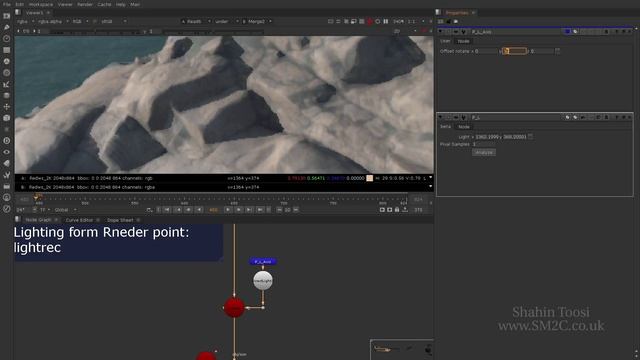Open the File menu
Viewport: 640px width, 360px height.
point(7,4)
